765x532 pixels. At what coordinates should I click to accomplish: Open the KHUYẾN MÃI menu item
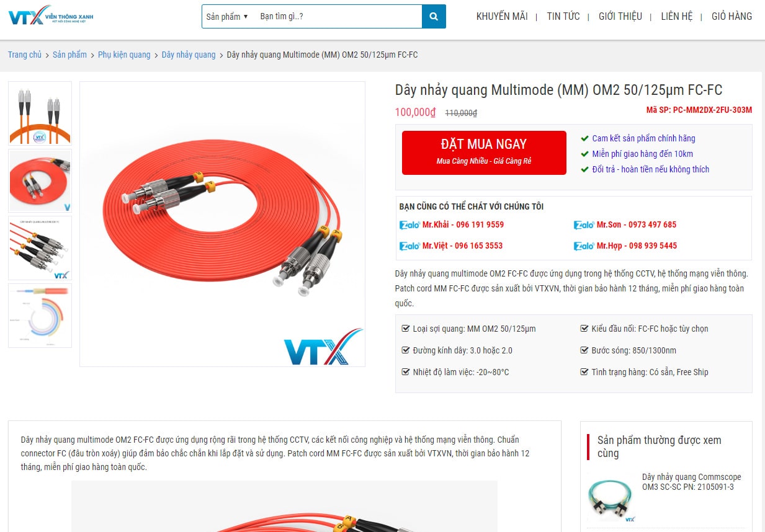tap(502, 17)
